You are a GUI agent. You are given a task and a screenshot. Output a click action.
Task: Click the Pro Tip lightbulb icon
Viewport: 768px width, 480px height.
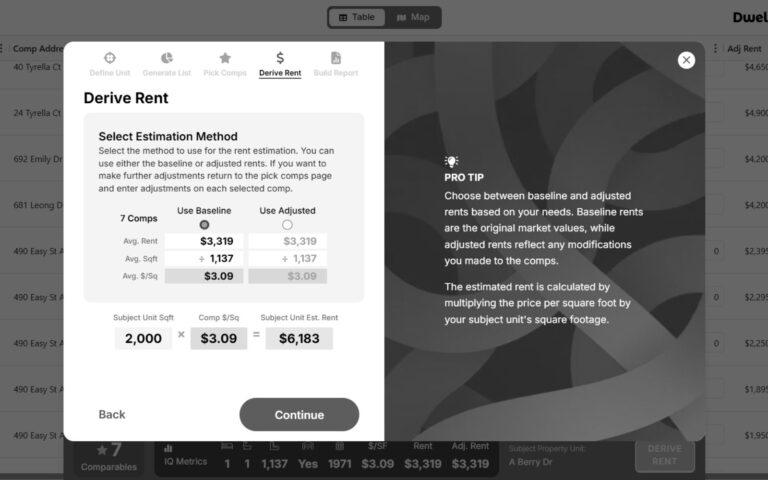pyautogui.click(x=451, y=161)
